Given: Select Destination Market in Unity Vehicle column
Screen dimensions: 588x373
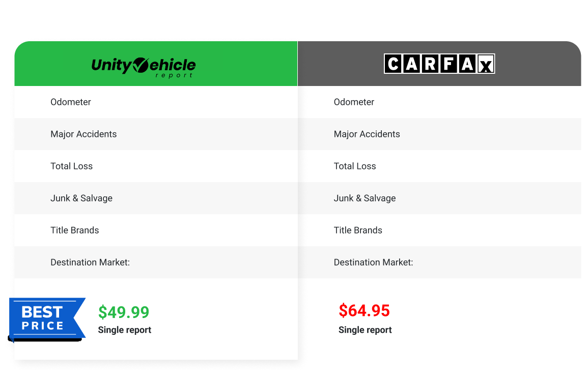Looking at the screenshot, I should point(90,262).
